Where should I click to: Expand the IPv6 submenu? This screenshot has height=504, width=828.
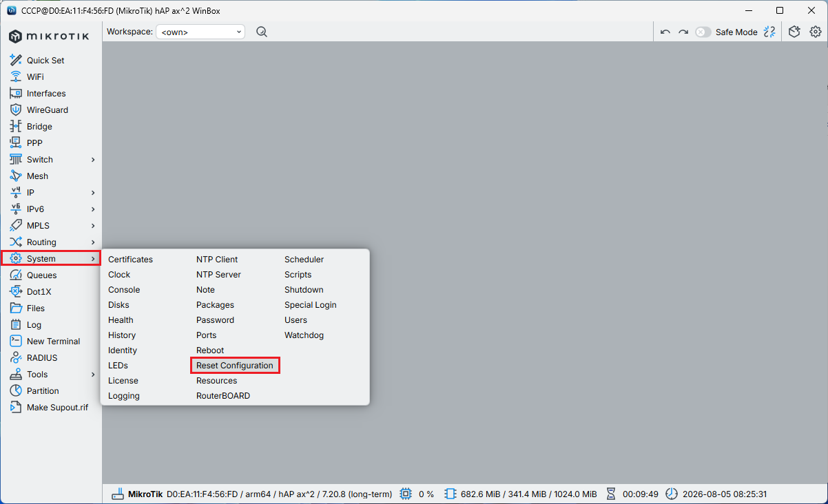[93, 209]
